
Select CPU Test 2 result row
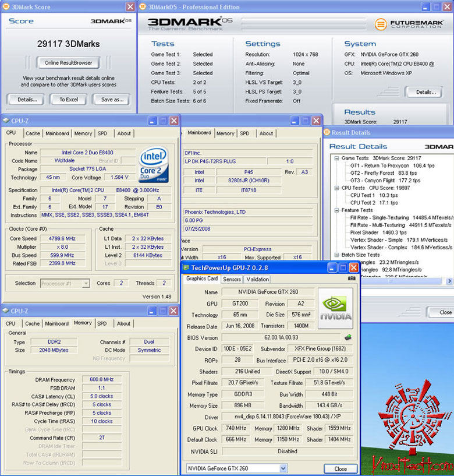pyautogui.click(x=374, y=203)
